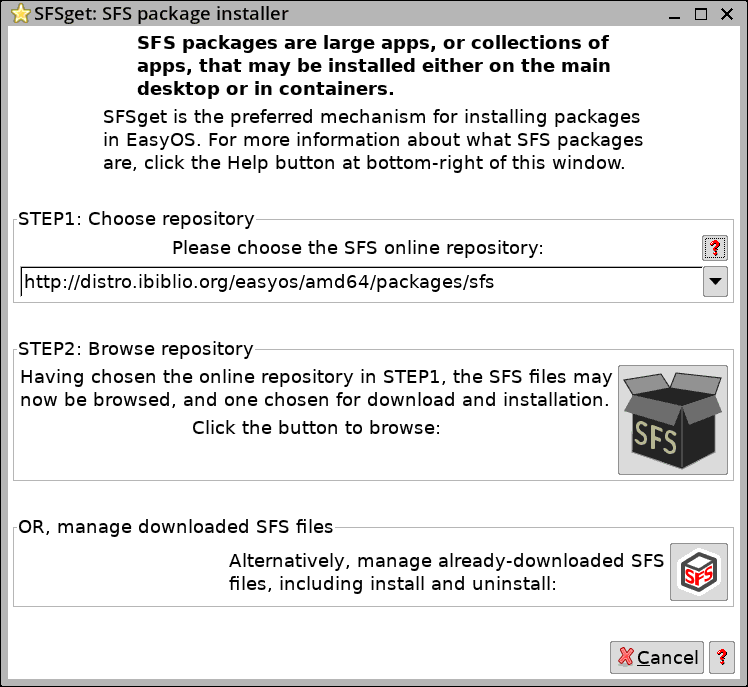The image size is (748, 687).
Task: Cancel the SFSget dialog
Action: point(657,657)
